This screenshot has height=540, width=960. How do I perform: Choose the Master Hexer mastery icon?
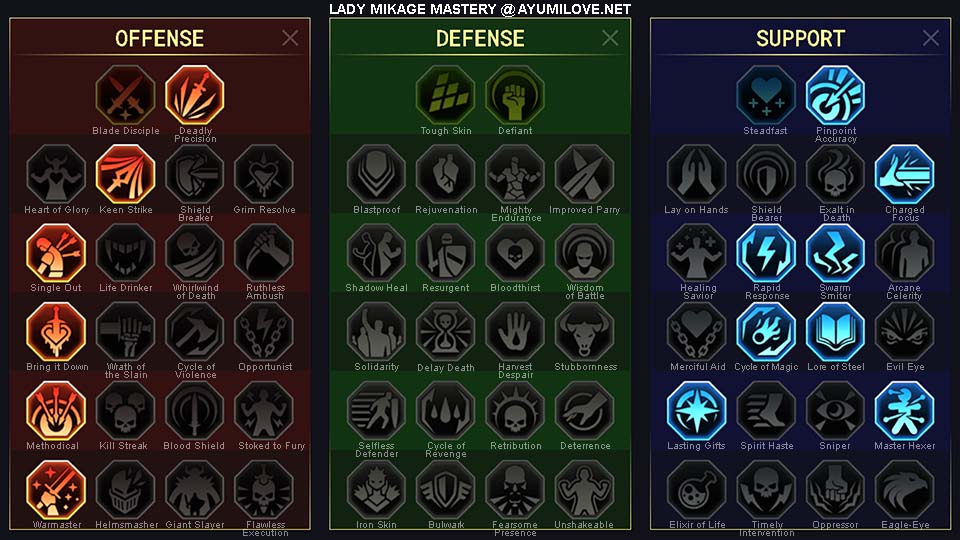[x=904, y=411]
